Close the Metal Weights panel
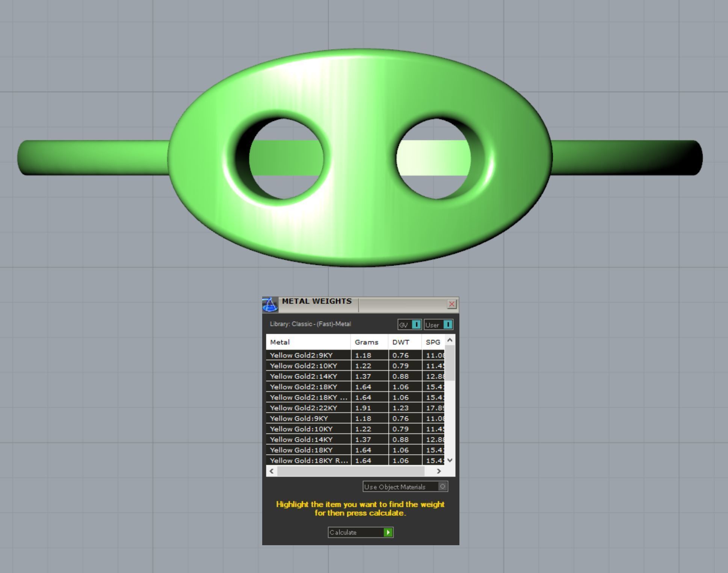The image size is (728, 573). point(452,304)
